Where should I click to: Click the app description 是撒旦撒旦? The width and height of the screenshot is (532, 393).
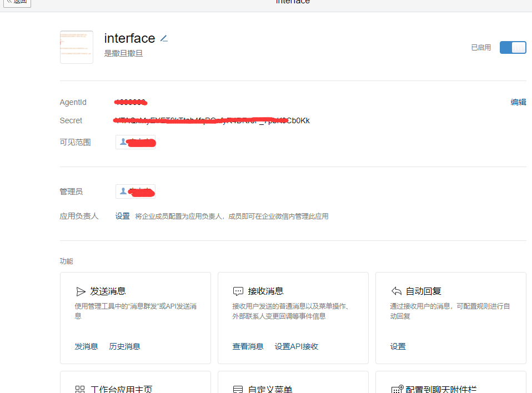tap(123, 54)
